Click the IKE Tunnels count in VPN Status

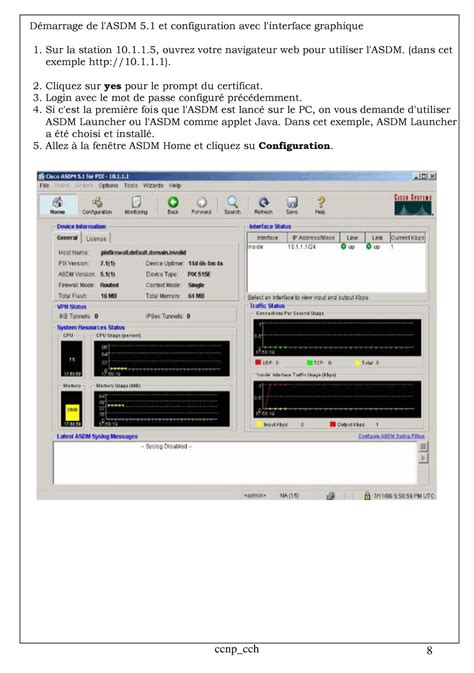click(97, 316)
